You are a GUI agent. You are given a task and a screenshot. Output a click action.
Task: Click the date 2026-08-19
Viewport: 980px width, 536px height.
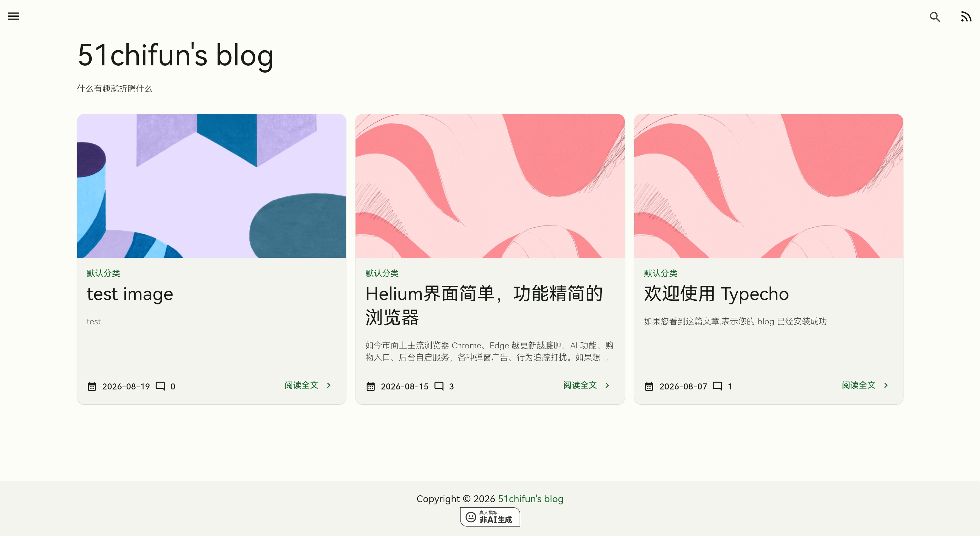[x=126, y=387]
